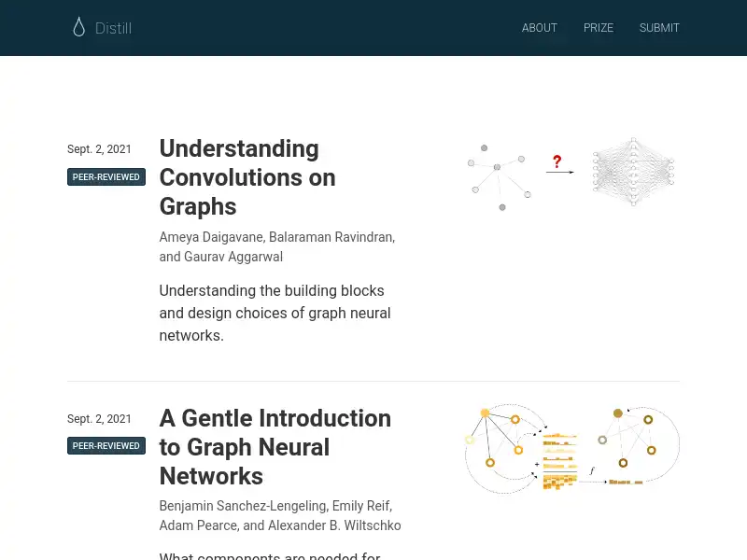Click the Sept. 2, 2021 date on first article

point(98,149)
